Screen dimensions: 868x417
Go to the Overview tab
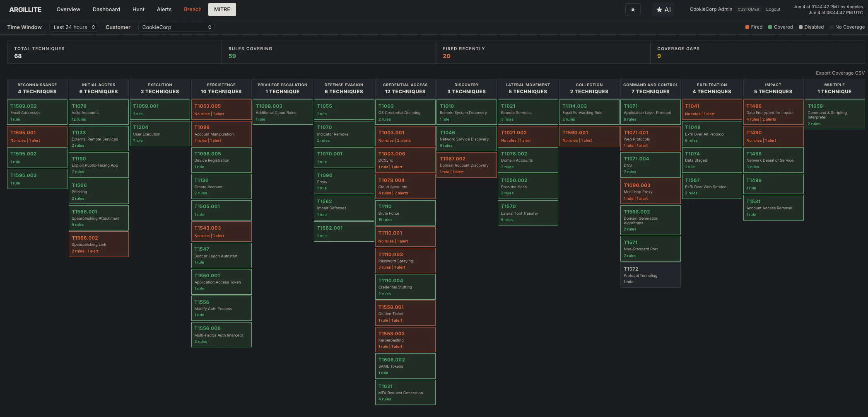tap(68, 9)
